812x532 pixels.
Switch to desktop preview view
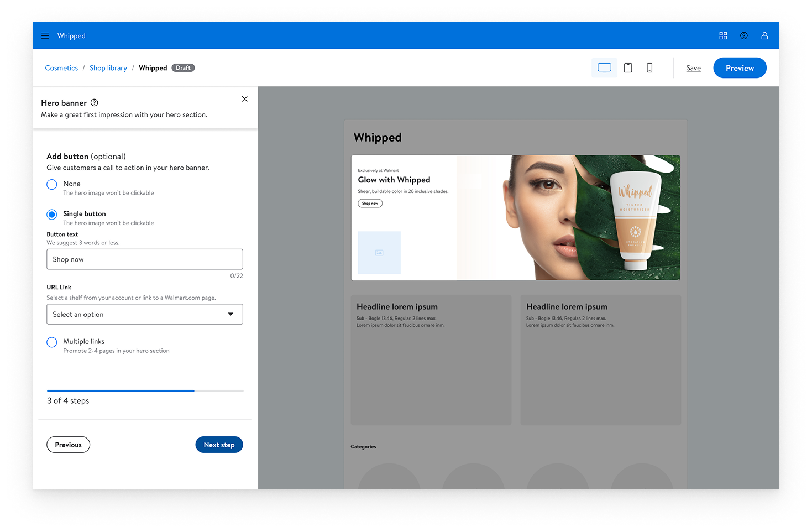(x=604, y=68)
